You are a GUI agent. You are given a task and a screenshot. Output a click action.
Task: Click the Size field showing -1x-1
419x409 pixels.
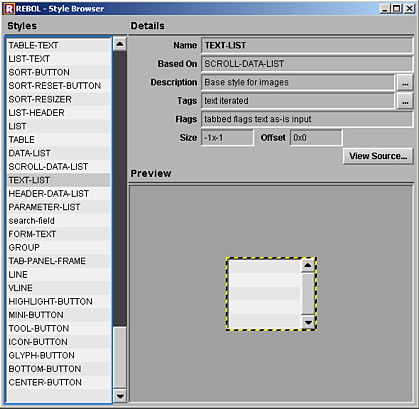227,138
